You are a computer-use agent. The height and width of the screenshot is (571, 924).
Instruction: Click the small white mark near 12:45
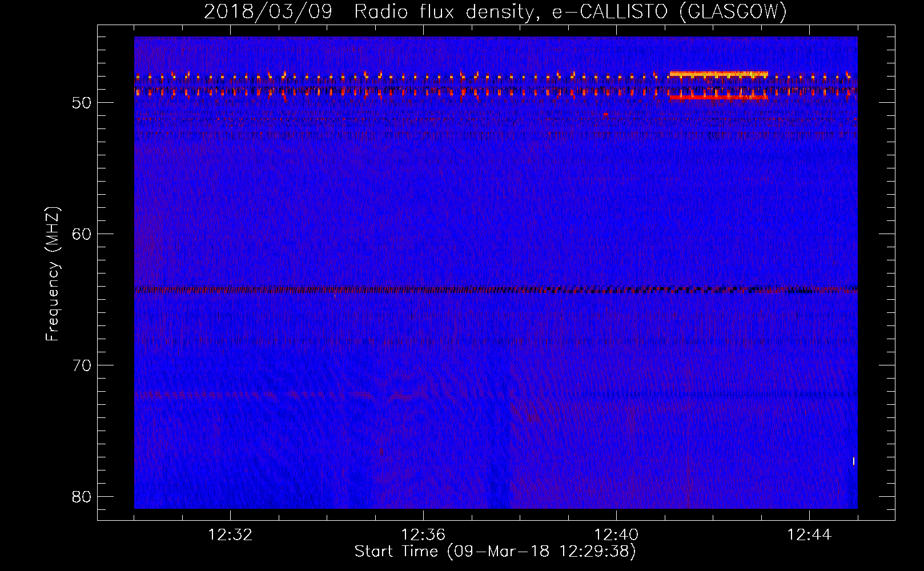pos(854,461)
